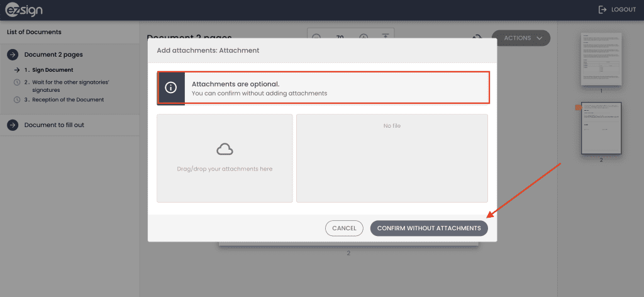Click the rotate icon left of Actions

pyautogui.click(x=477, y=38)
